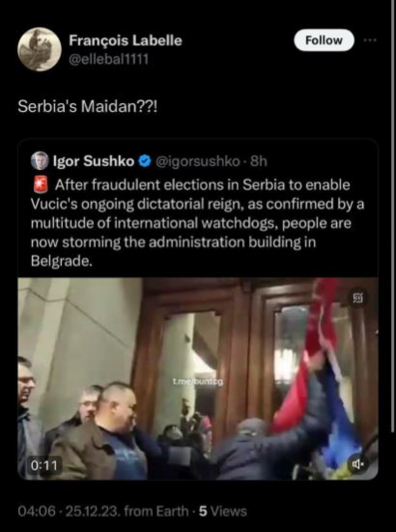The image size is (396, 532).
Task: Open the @igorsushko handle link
Action: 198,161
